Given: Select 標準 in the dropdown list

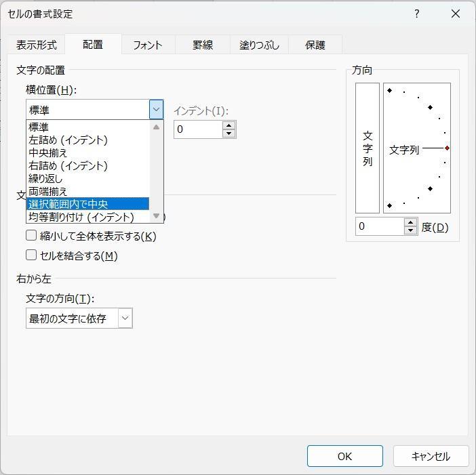Looking at the screenshot, I should pyautogui.click(x=87, y=127).
